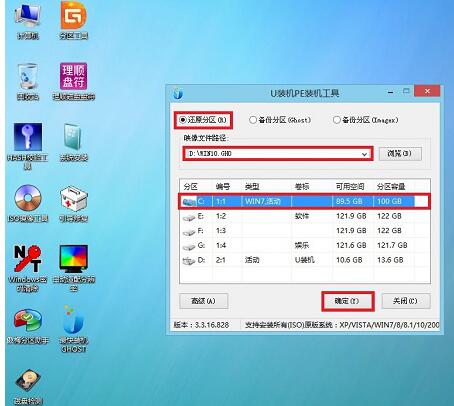Click the 13.6 GB capacity cell
The width and height of the screenshot is (454, 406).
pos(390,260)
